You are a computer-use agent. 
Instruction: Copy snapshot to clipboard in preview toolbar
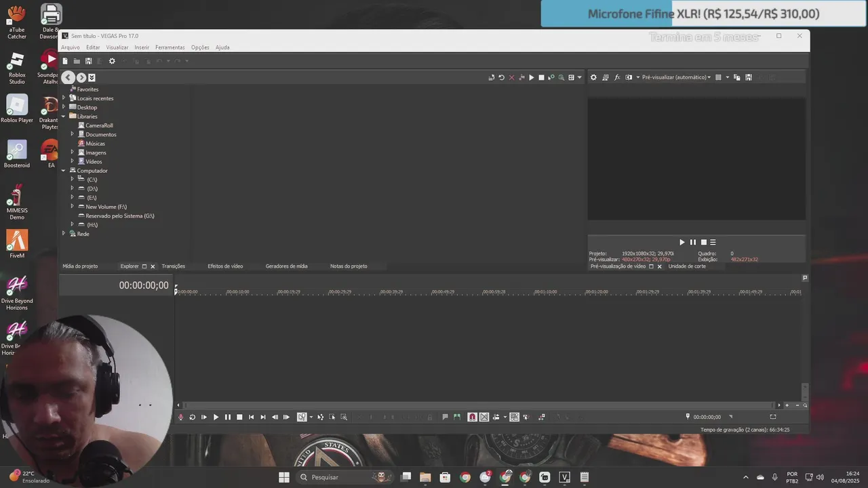pos(737,77)
